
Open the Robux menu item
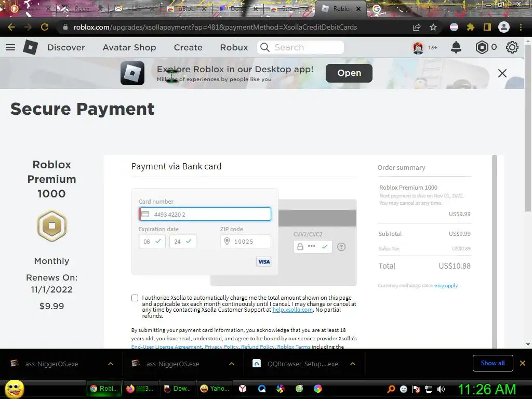(234, 47)
